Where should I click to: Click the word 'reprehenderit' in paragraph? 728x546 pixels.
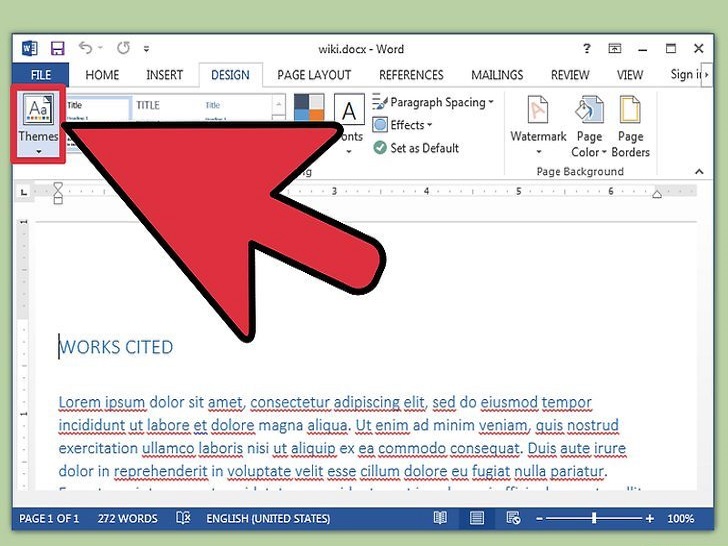pos(161,471)
